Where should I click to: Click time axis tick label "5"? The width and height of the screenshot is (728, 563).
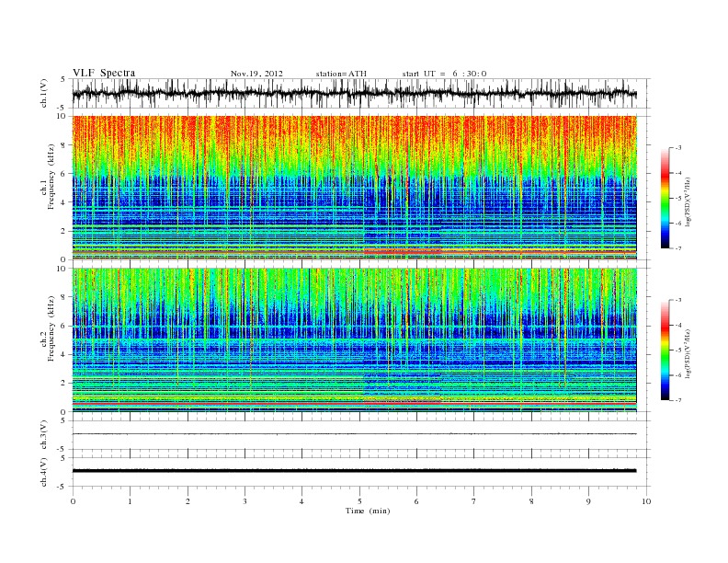[359, 501]
